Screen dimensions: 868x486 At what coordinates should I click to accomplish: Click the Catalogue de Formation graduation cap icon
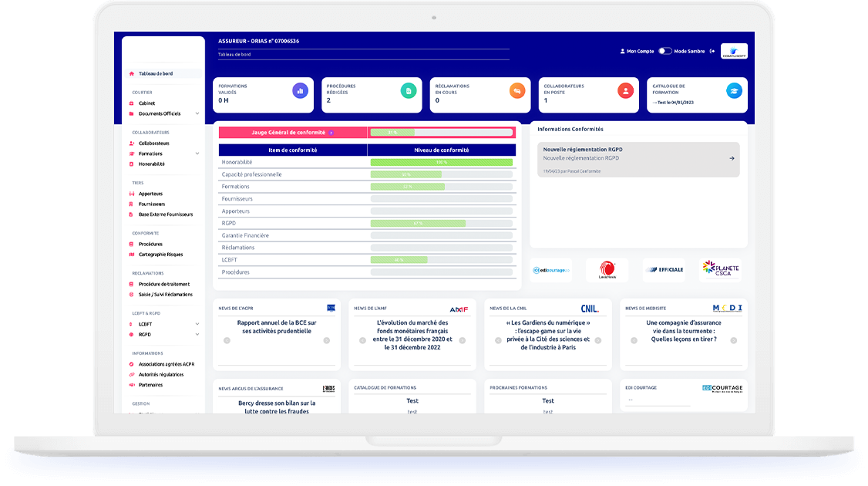[734, 91]
